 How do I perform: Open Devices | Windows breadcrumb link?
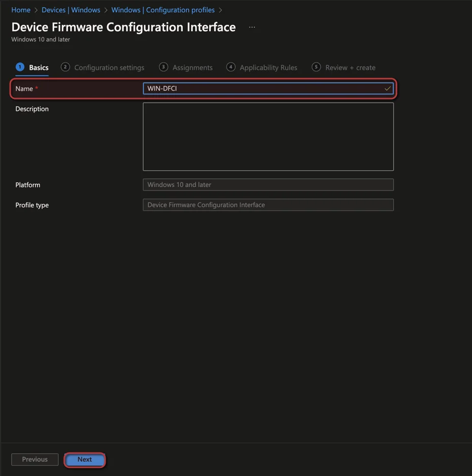coord(71,10)
